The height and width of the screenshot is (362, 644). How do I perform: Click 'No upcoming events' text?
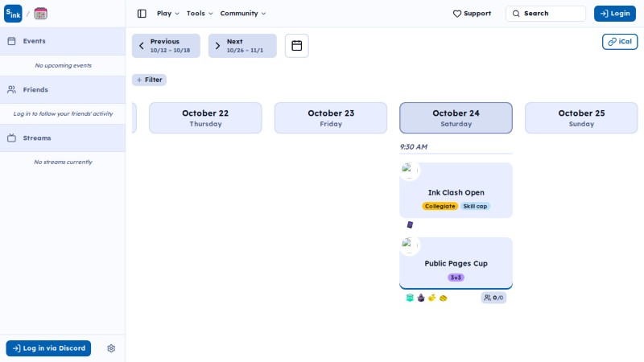point(64,65)
